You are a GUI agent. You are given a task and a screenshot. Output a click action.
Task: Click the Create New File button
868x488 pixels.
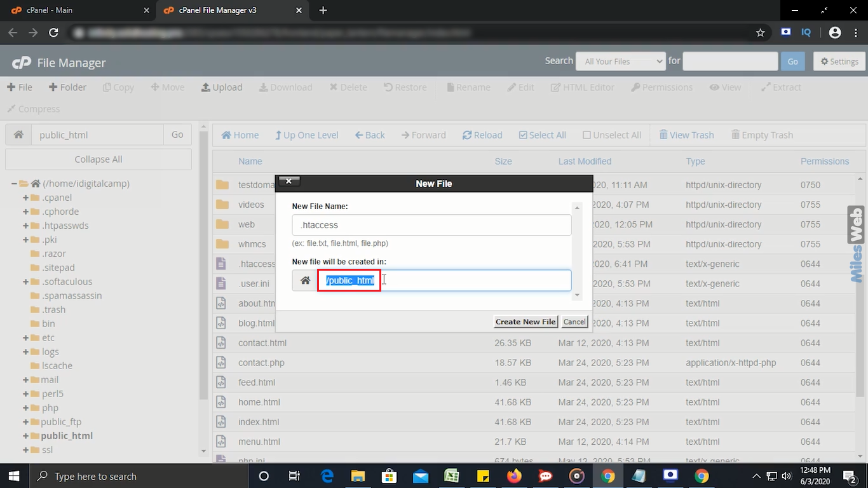526,322
